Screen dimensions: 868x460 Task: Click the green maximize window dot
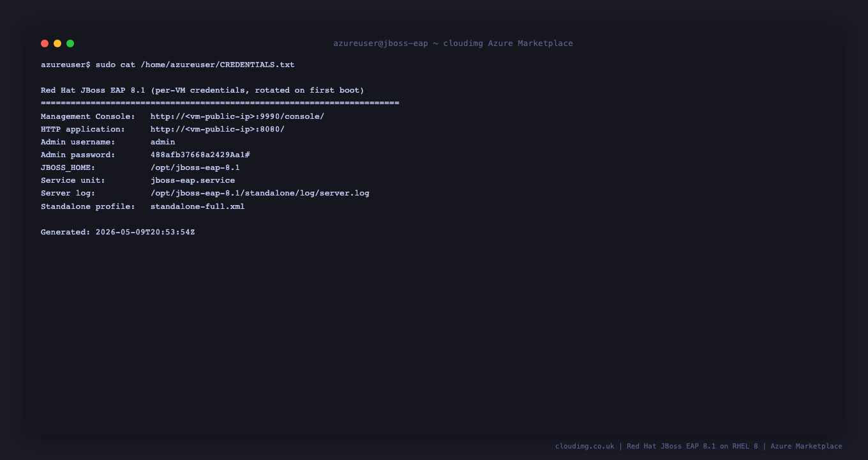[70, 43]
